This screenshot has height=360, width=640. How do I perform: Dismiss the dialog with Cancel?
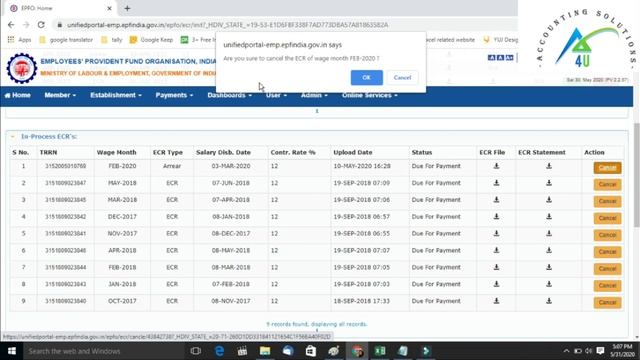pyautogui.click(x=402, y=78)
